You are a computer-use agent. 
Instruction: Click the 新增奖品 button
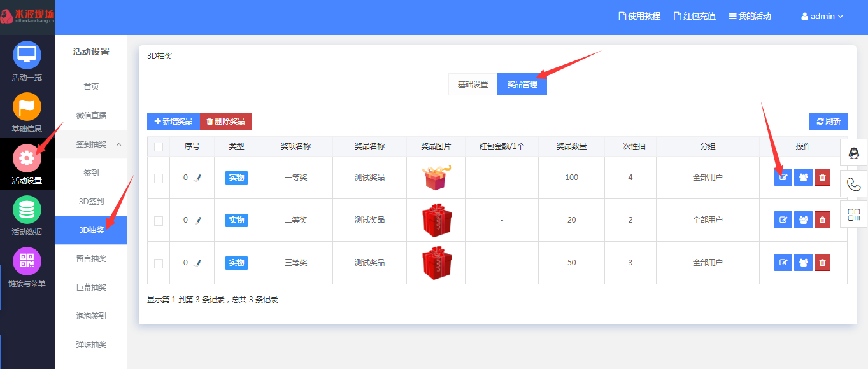[173, 122]
